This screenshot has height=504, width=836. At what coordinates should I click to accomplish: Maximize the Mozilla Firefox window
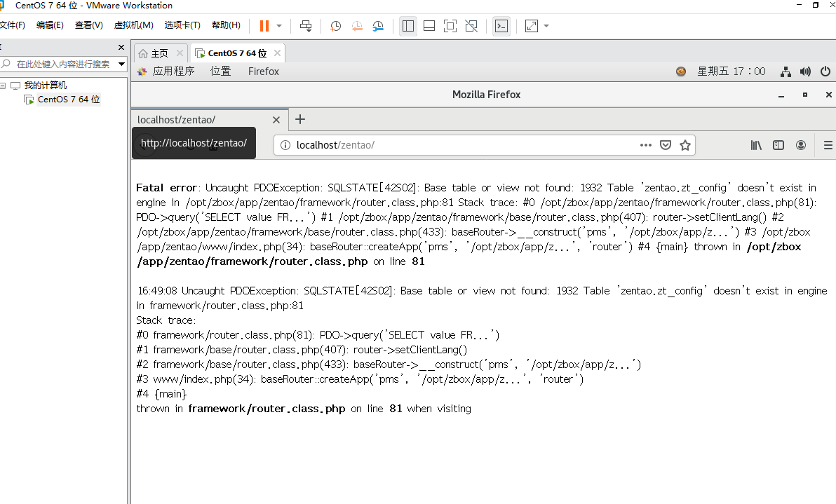(x=805, y=95)
